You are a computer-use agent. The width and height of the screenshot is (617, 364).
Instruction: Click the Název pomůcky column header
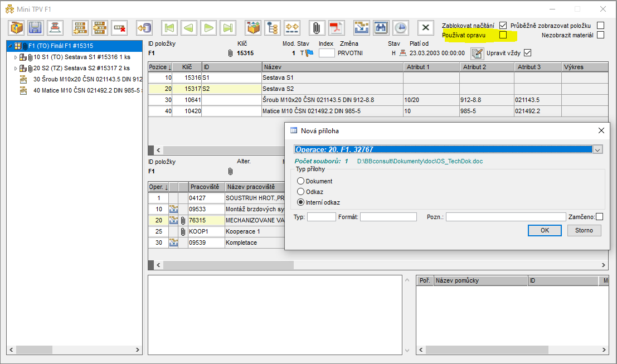click(x=480, y=280)
